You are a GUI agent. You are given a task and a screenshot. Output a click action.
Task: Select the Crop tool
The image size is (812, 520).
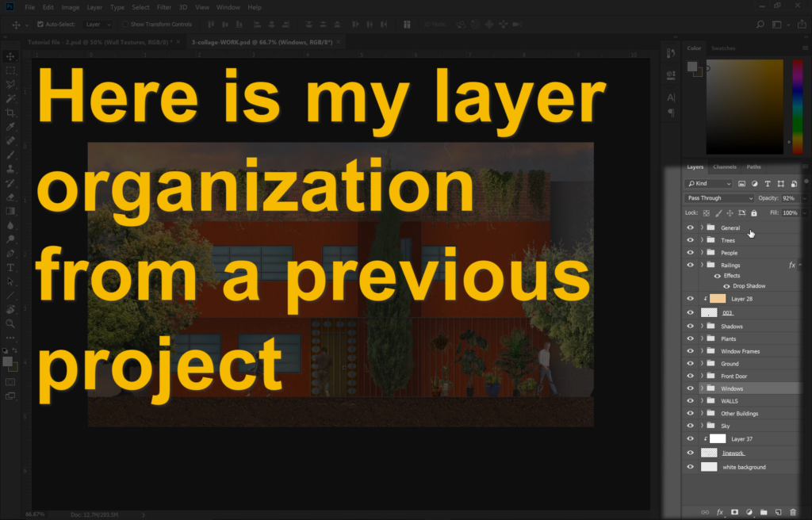10,113
